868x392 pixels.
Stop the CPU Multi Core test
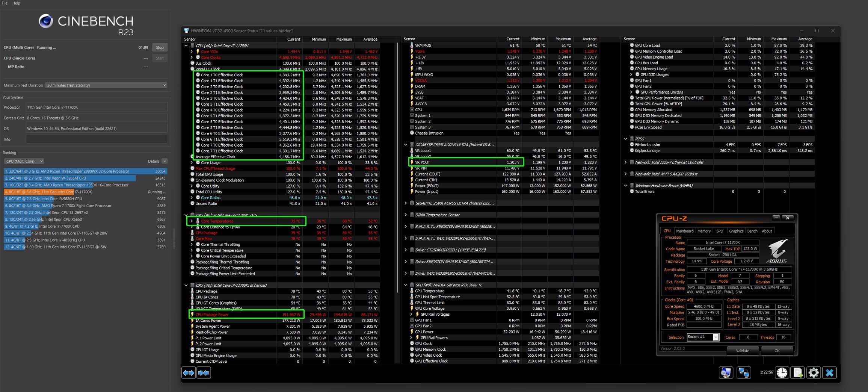tap(160, 47)
